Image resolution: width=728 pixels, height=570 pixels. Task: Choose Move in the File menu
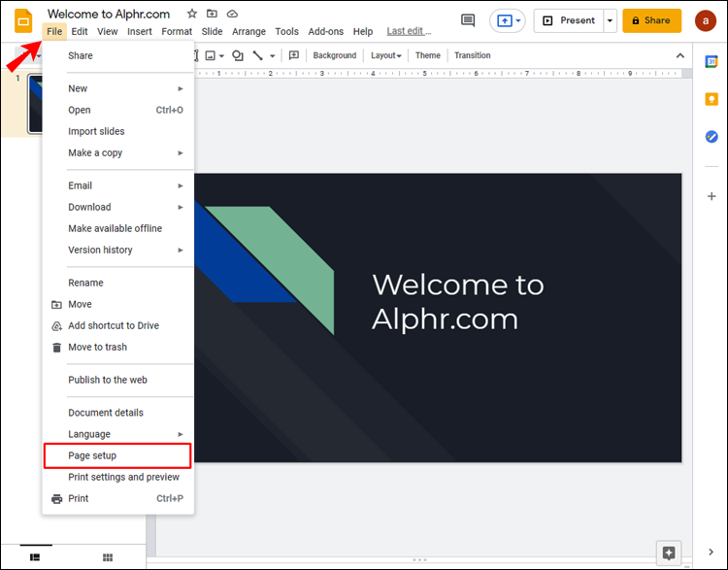coord(117,304)
